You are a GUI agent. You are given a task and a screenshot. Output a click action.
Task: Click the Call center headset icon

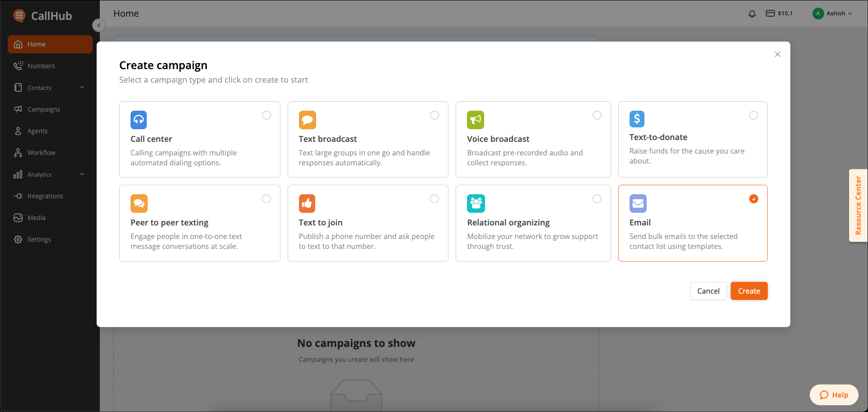coord(139,120)
